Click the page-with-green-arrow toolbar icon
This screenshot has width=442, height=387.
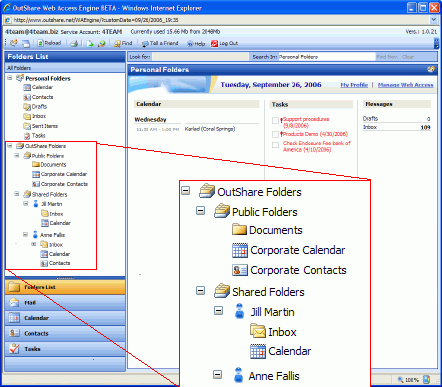click(90, 44)
